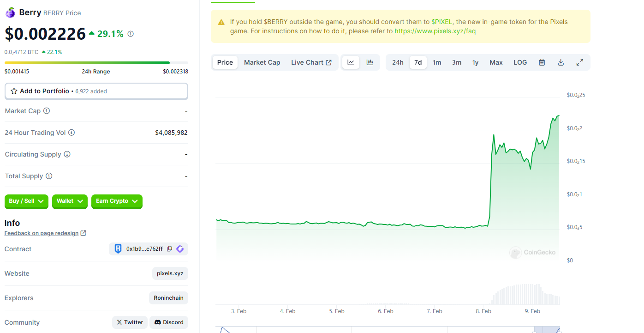Expand the Wallet dropdown
Image resolution: width=644 pixels, height=333 pixels.
(x=70, y=201)
